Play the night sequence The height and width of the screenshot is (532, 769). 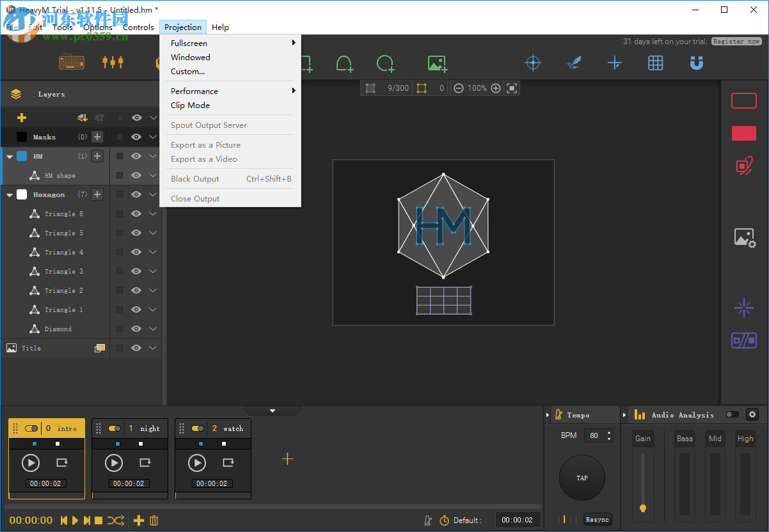pyautogui.click(x=114, y=463)
